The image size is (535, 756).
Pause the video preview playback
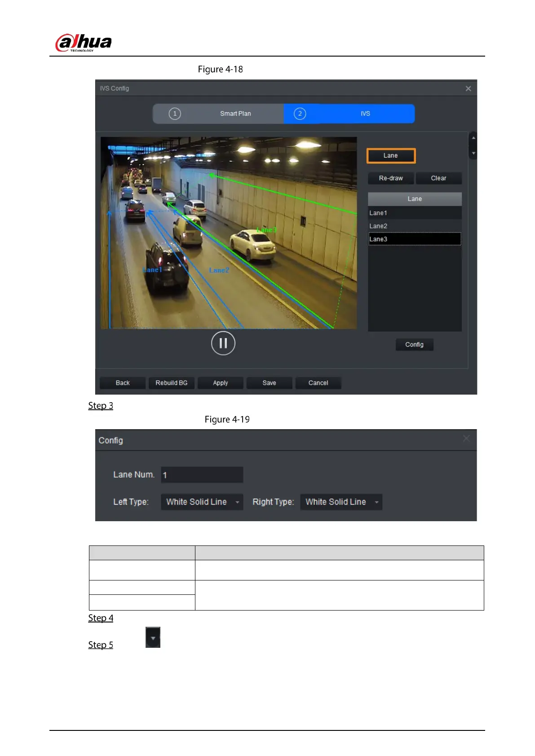(x=223, y=343)
